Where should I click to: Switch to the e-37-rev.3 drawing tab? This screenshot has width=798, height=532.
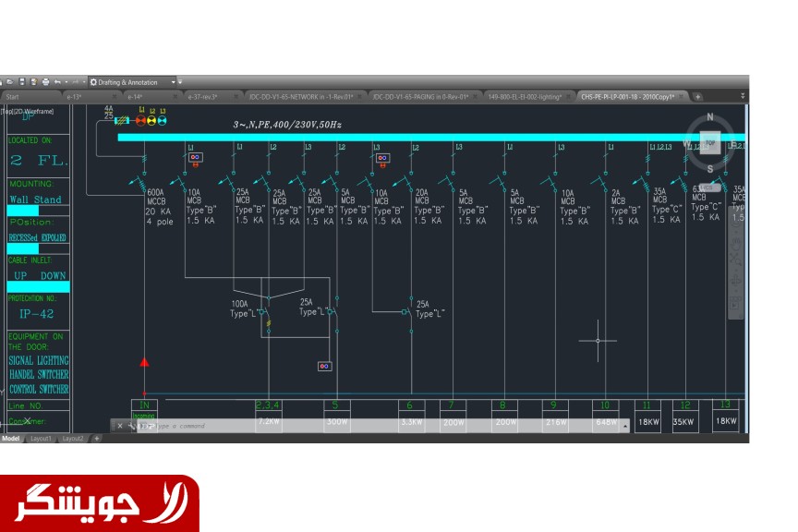[x=204, y=96]
